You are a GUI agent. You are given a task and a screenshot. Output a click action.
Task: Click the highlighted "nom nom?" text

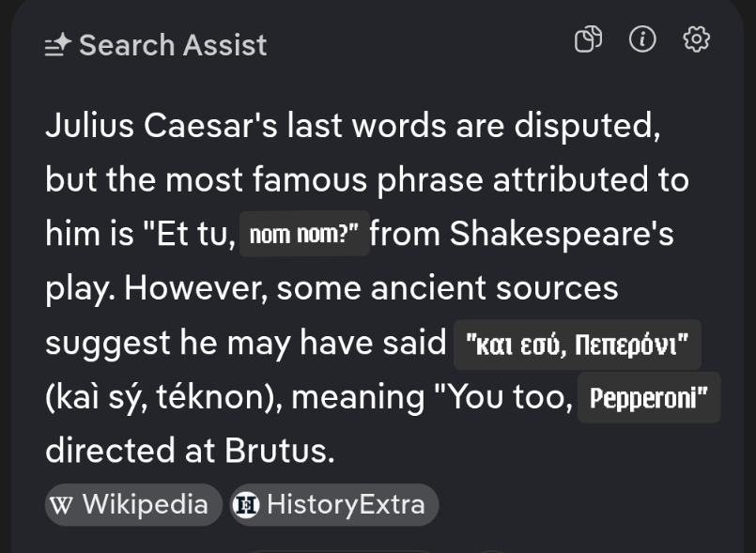[304, 235]
